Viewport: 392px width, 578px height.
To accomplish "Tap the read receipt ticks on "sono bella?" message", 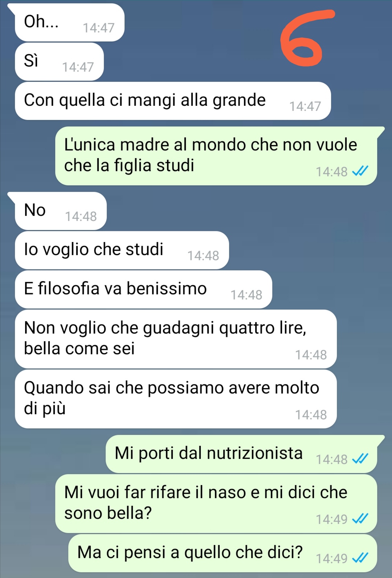I will pos(360,519).
